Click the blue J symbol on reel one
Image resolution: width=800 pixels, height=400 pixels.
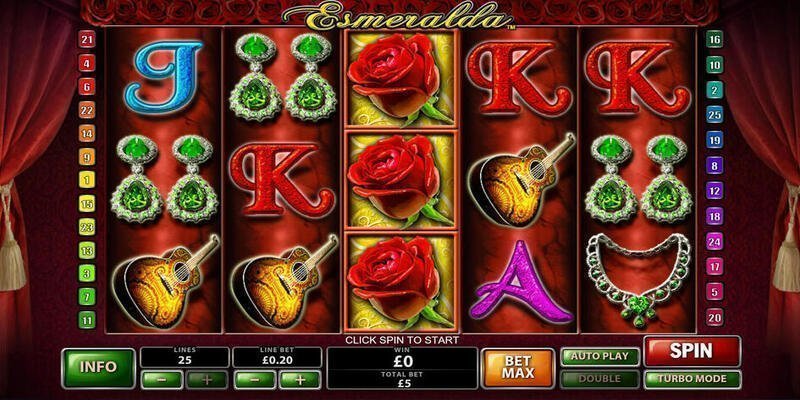tap(163, 77)
